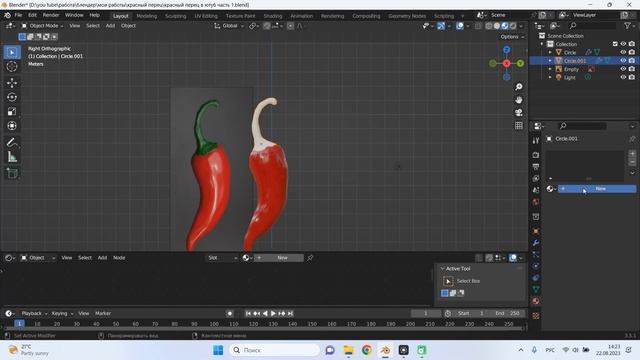Click the pin icon in the node editor header

pos(310,258)
